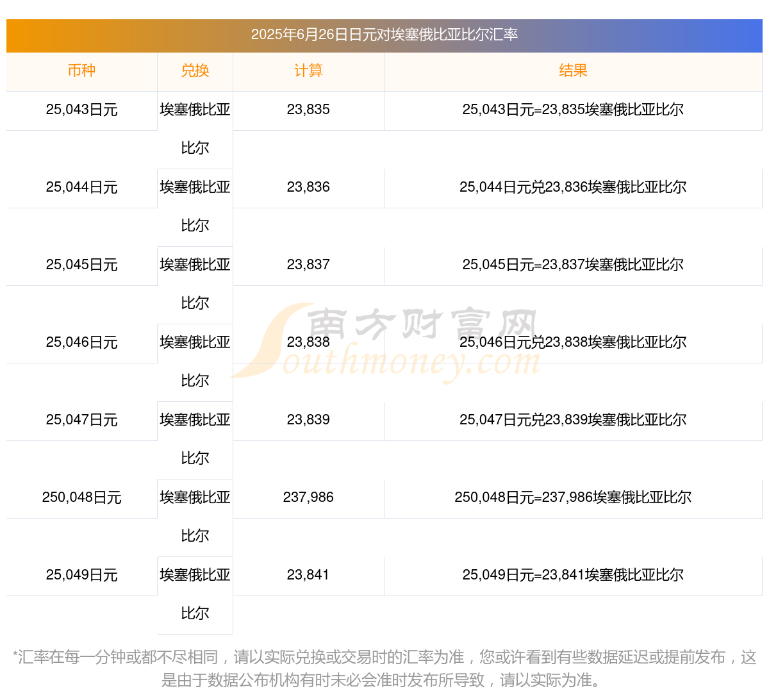Viewport: 769px width, 700px height.
Task: Click the calculated value 23,835
Action: click(x=308, y=110)
